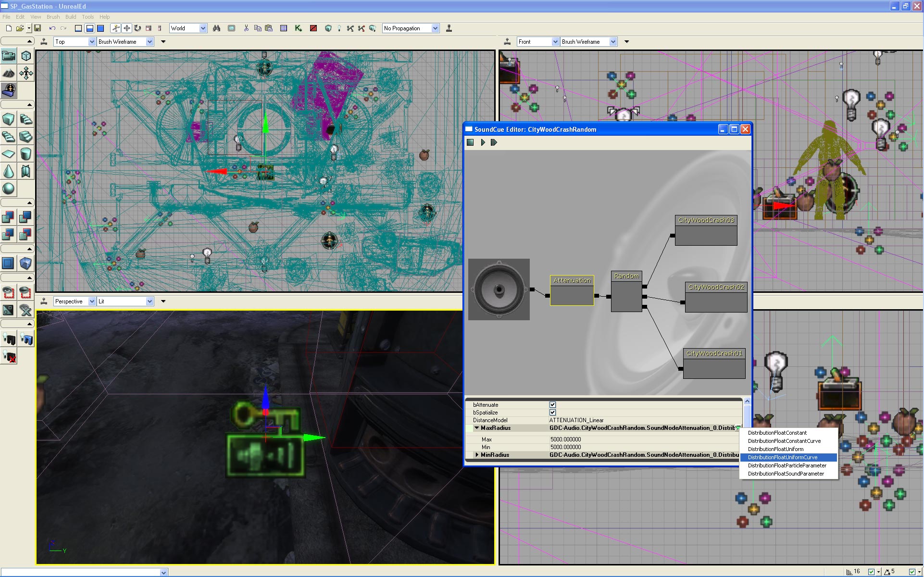Stop SoundCue playback

[471, 142]
